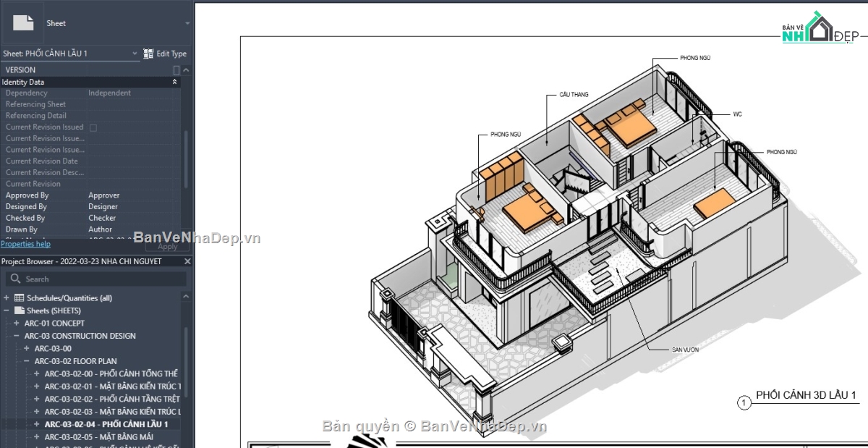
Task: Expand the Schedules/Quantities (all) node
Action: [7, 298]
